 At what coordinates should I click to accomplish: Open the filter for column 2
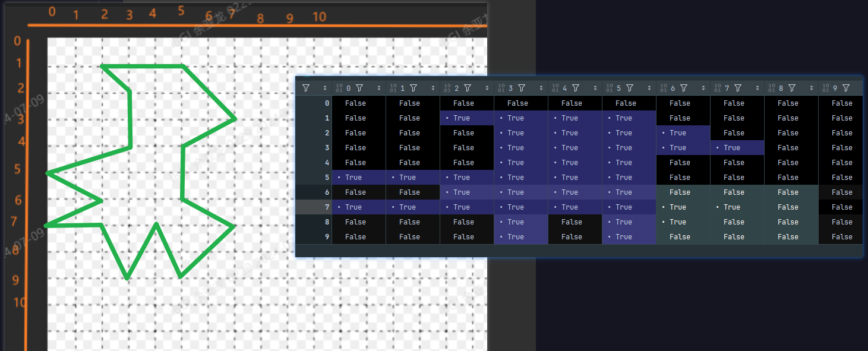[x=468, y=88]
